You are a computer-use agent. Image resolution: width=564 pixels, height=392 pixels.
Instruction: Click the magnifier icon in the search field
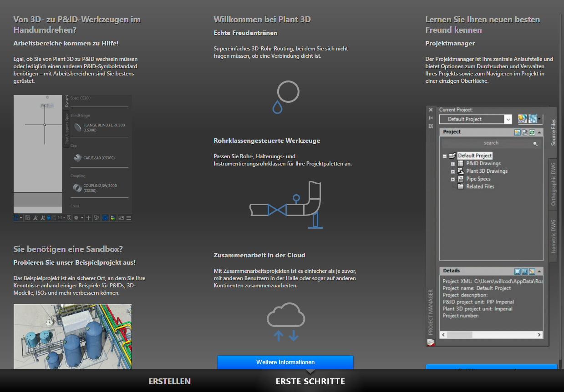535,144
